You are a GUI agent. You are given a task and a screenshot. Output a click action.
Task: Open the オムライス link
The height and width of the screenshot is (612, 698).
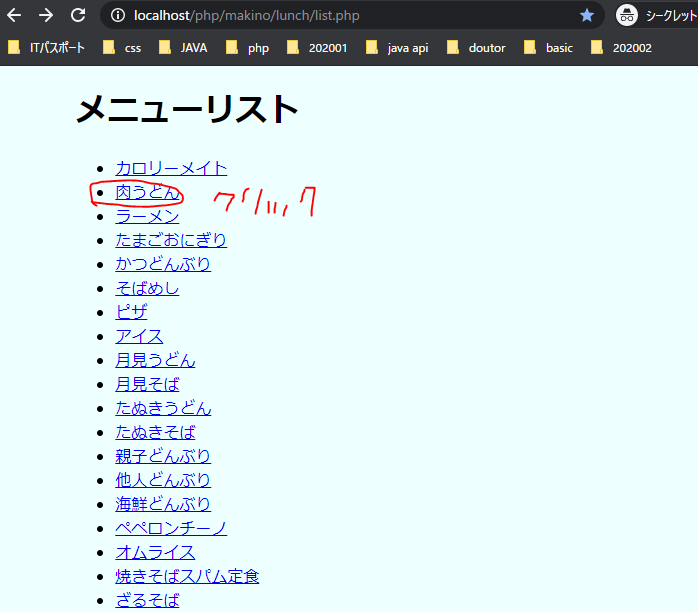(x=155, y=553)
